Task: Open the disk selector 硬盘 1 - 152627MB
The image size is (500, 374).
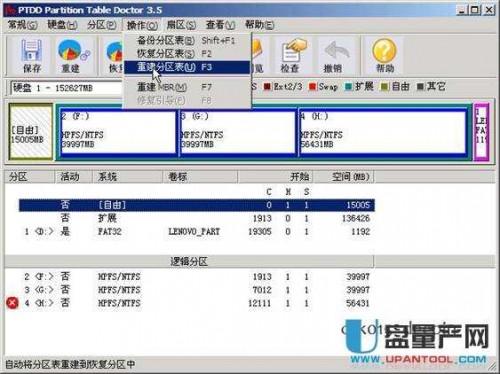Action: tap(67, 88)
